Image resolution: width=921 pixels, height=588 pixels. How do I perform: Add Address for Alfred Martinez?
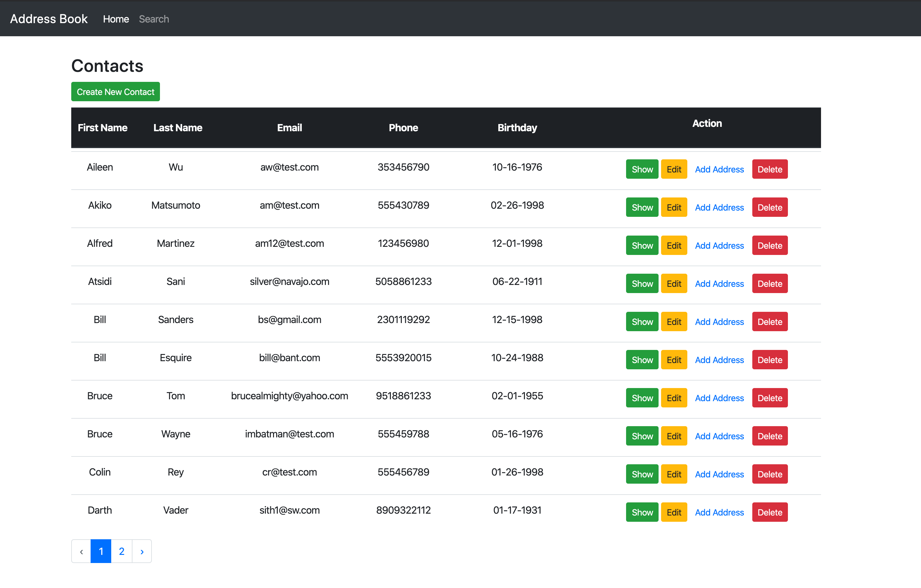(719, 245)
